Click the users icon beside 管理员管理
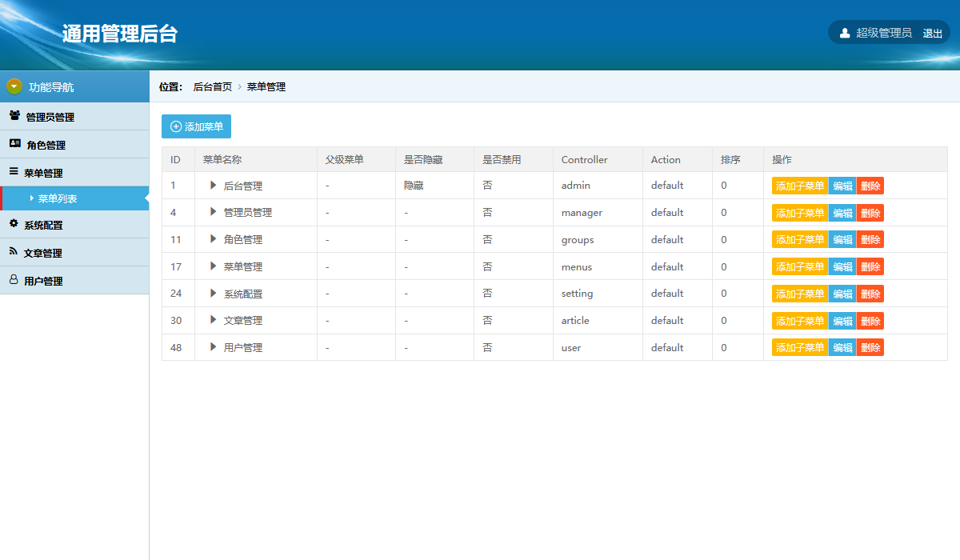The height and width of the screenshot is (560, 960). click(x=14, y=116)
